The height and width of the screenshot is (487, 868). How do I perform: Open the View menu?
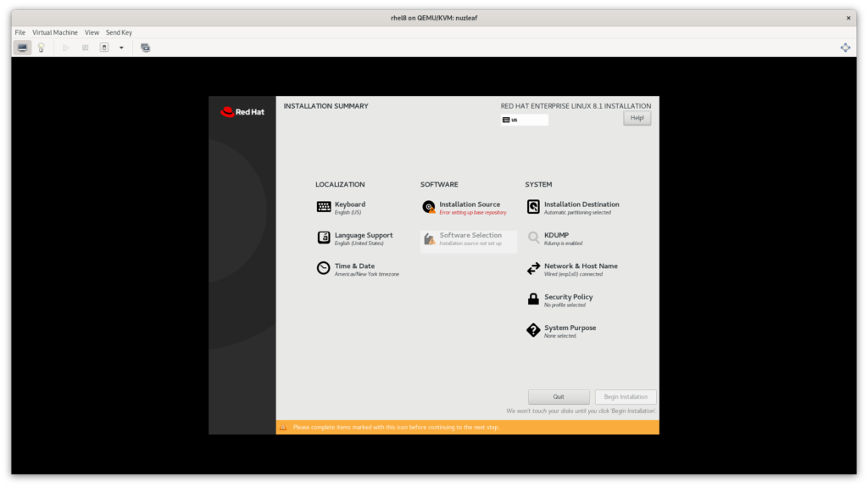pos(92,33)
